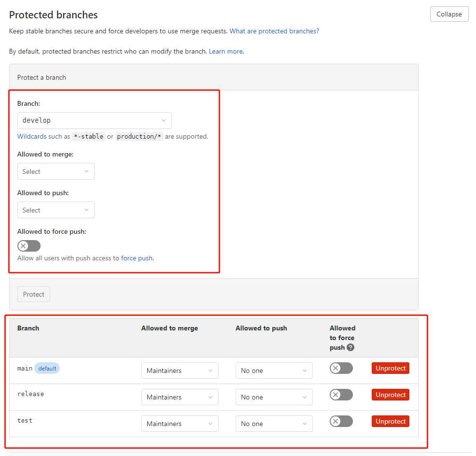Collapse the Protected branches section
Viewport: 476px width, 456px height.
[x=449, y=14]
